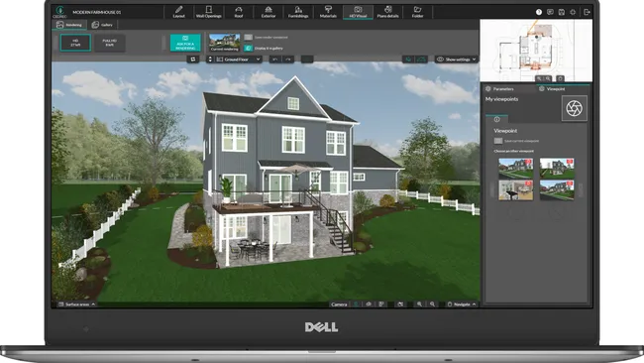Click the exit project icon
The image size is (644, 363).
(x=587, y=12)
